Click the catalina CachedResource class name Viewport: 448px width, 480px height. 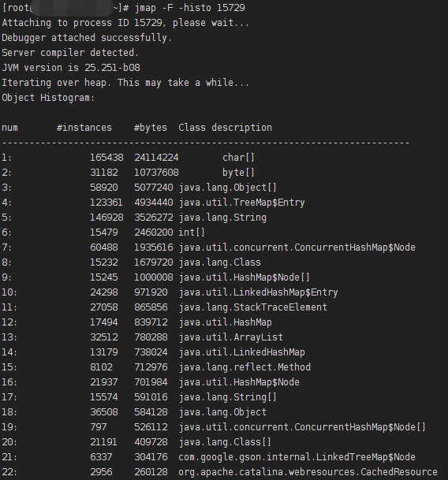pos(308,472)
